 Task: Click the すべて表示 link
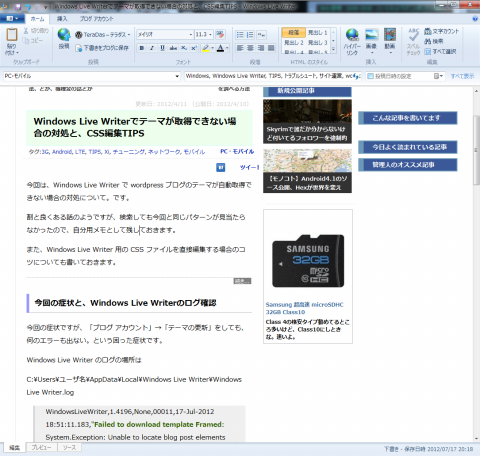(x=462, y=76)
